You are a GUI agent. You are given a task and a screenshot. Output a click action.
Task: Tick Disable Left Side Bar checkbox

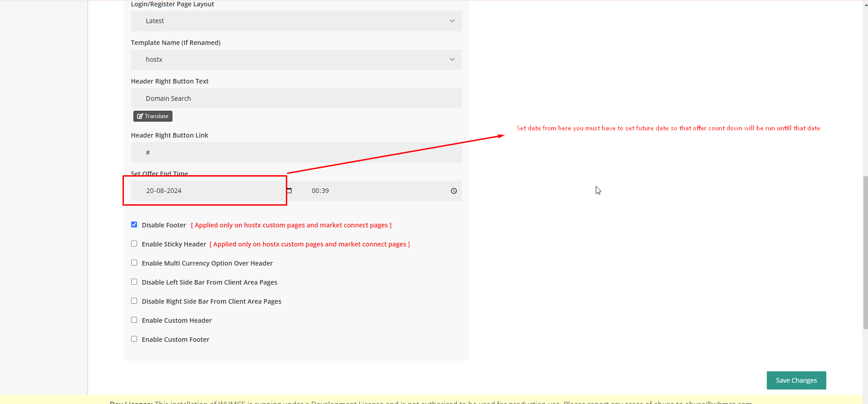coord(134,282)
